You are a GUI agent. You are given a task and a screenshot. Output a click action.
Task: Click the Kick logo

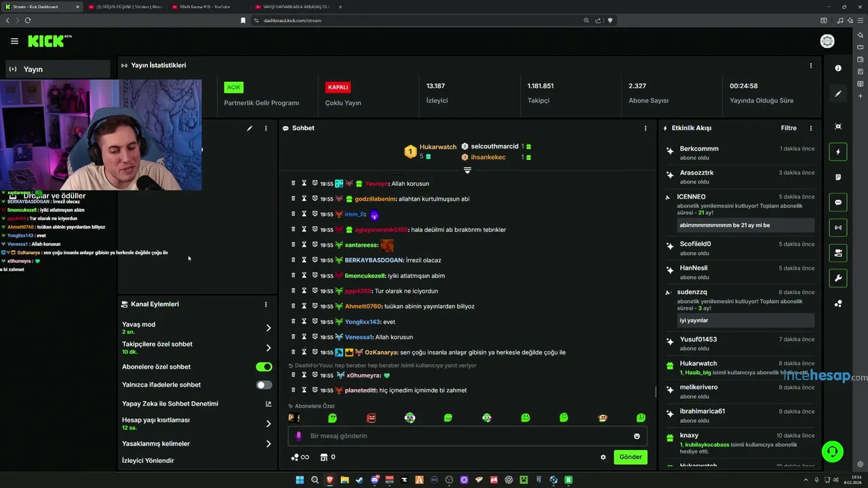point(48,41)
